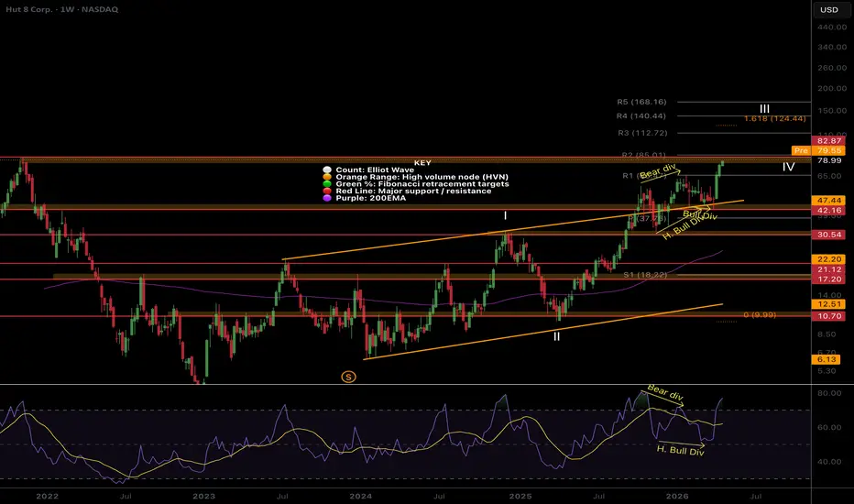Screen dimensions: 854x504
Task: Select Orange Range: High volume node (HVN) text
Action: pyautogui.click(x=422, y=177)
